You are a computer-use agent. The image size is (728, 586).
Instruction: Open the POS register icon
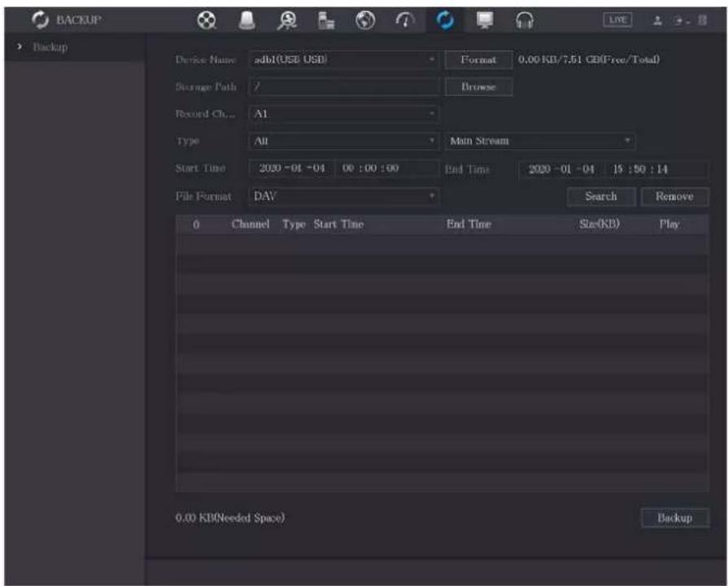[x=326, y=20]
